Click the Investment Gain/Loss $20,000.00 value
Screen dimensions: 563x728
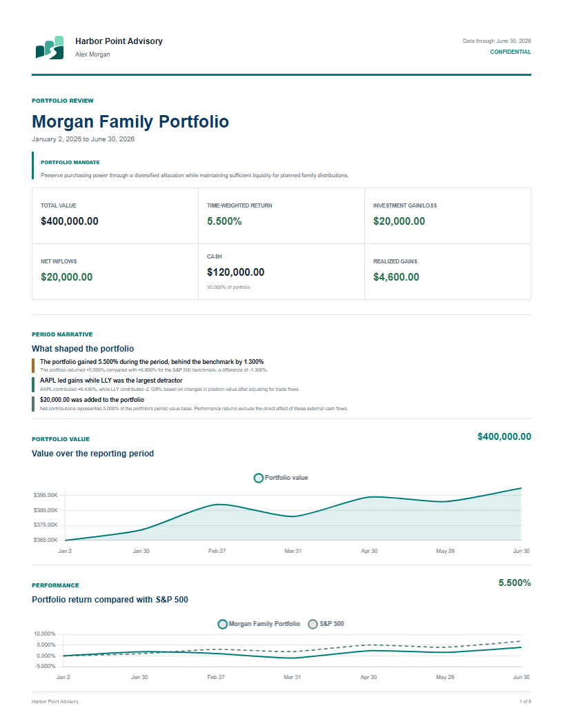click(x=399, y=221)
